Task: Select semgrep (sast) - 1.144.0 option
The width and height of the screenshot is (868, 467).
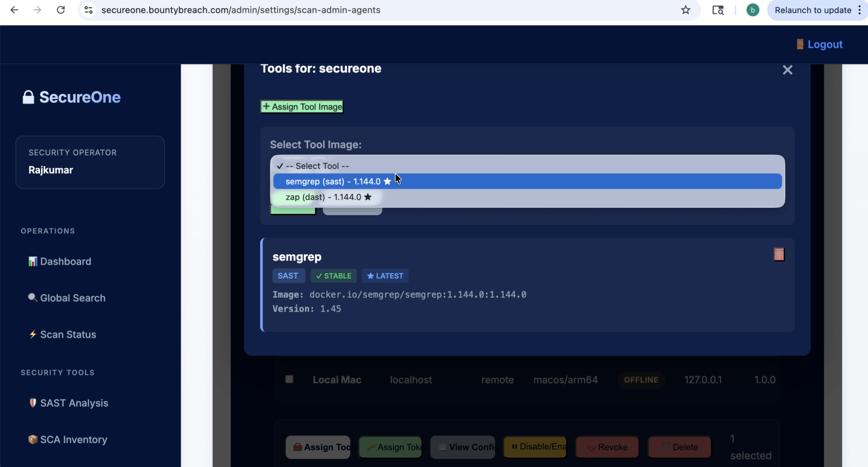Action: (x=527, y=182)
